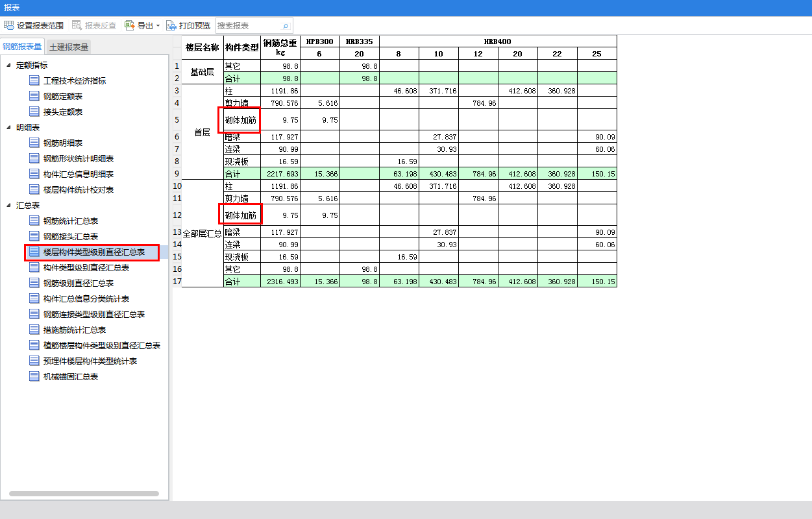This screenshot has width=812, height=519.
Task: Collapse the 汇总表 tree group
Action: [x=8, y=205]
